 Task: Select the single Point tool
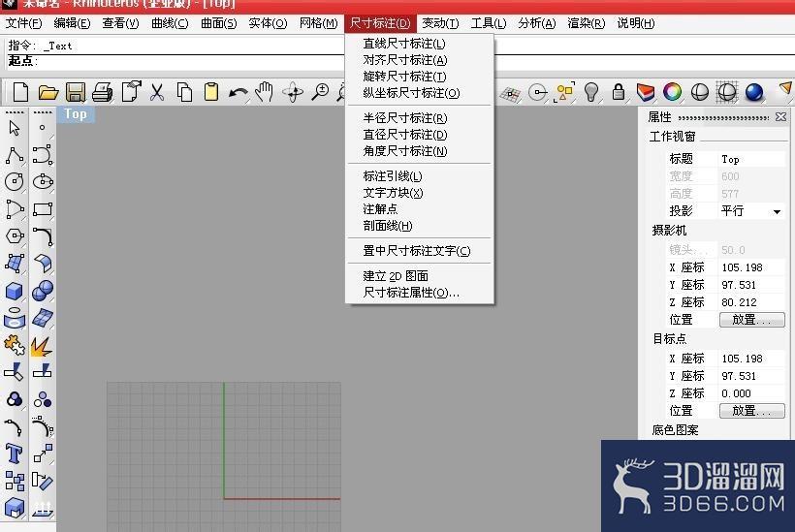point(42,128)
